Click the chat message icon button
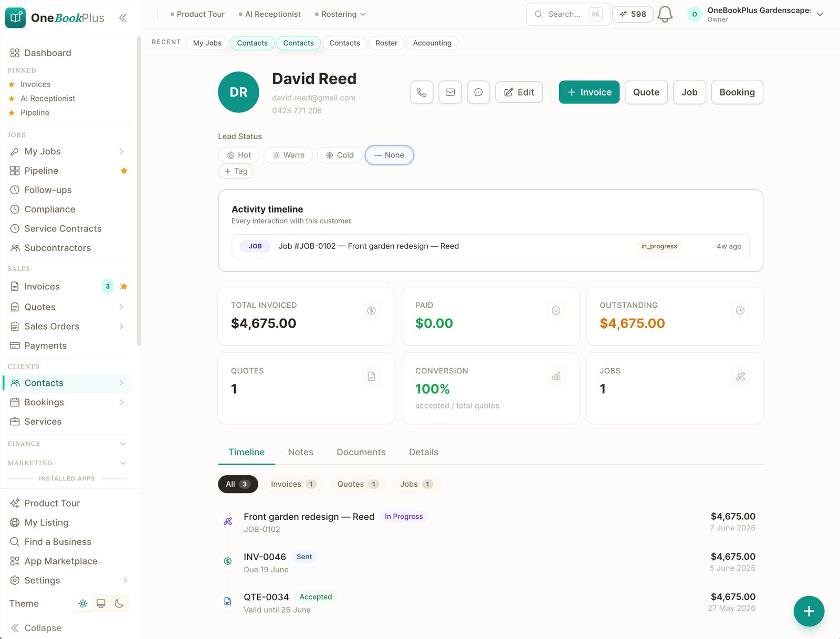Screen dimensions: 840x639 click(478, 92)
